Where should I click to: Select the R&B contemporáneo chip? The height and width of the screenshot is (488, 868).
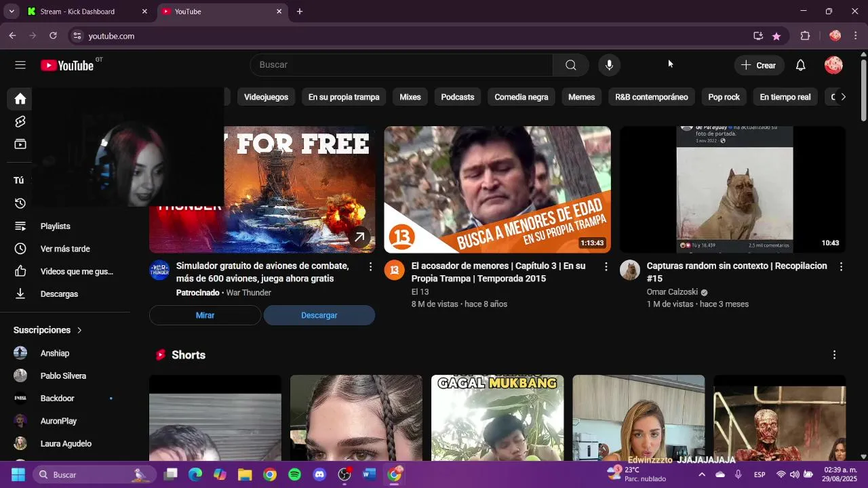click(652, 97)
